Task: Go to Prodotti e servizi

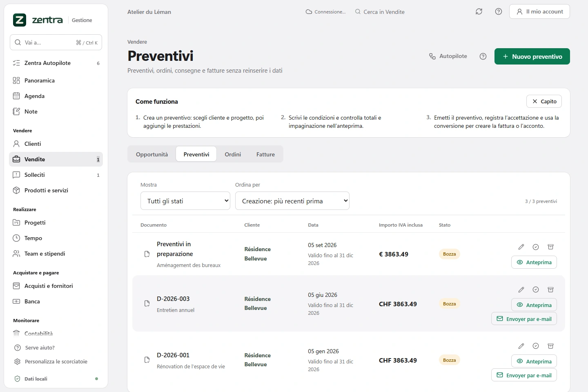Action: [x=56, y=190]
